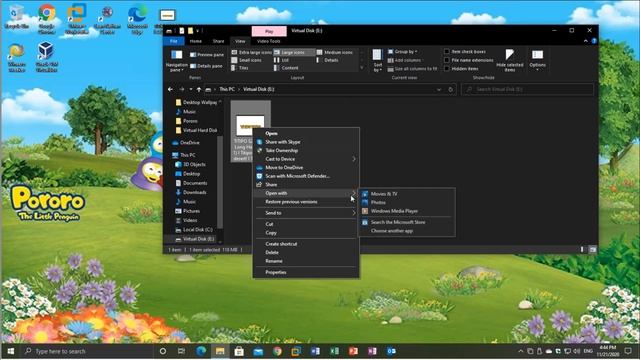
Task: Select Extra large icons layout
Action: click(x=251, y=52)
